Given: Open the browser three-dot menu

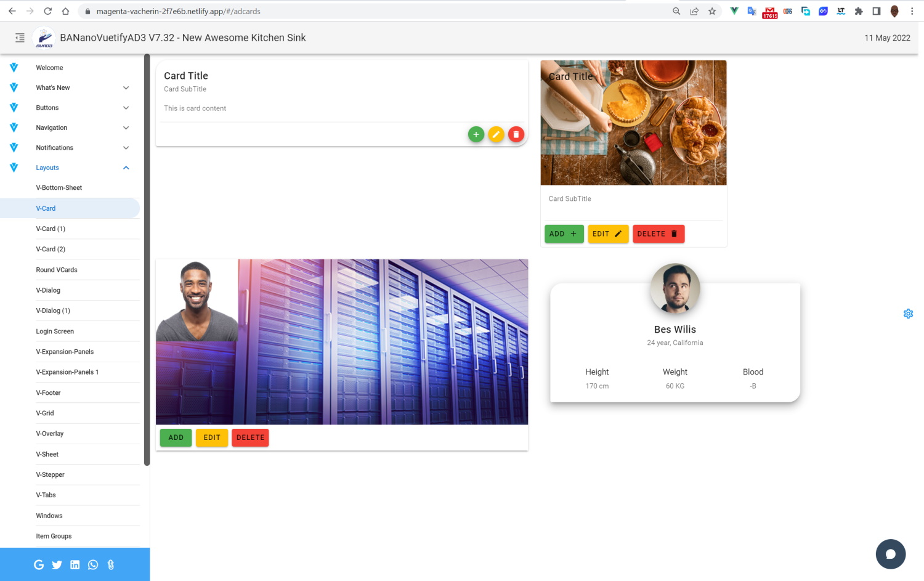Looking at the screenshot, I should (x=912, y=11).
